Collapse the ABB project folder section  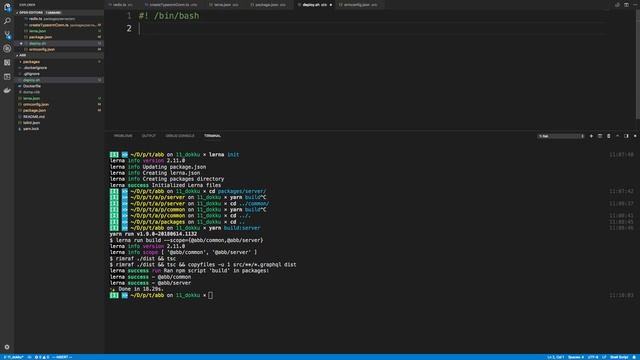point(59,55)
